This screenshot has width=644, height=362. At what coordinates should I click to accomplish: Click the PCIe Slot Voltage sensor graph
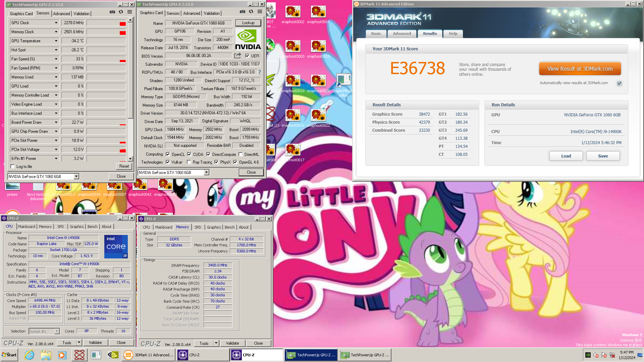point(106,149)
